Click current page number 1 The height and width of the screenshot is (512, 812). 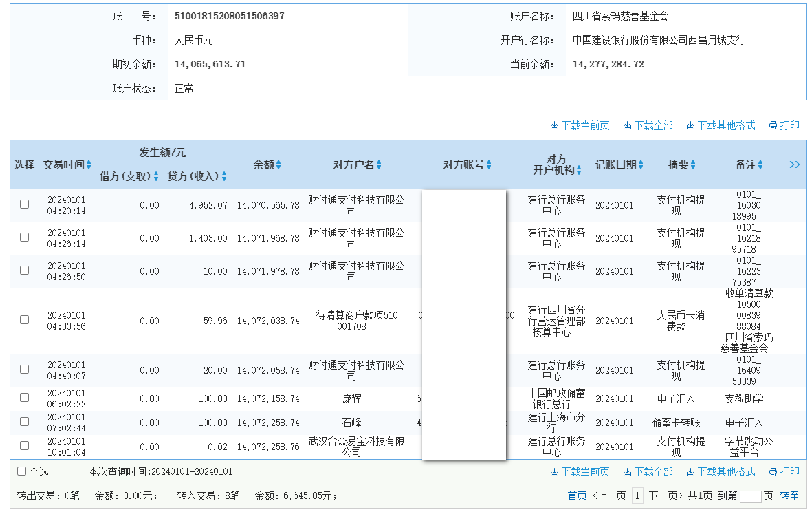click(637, 496)
